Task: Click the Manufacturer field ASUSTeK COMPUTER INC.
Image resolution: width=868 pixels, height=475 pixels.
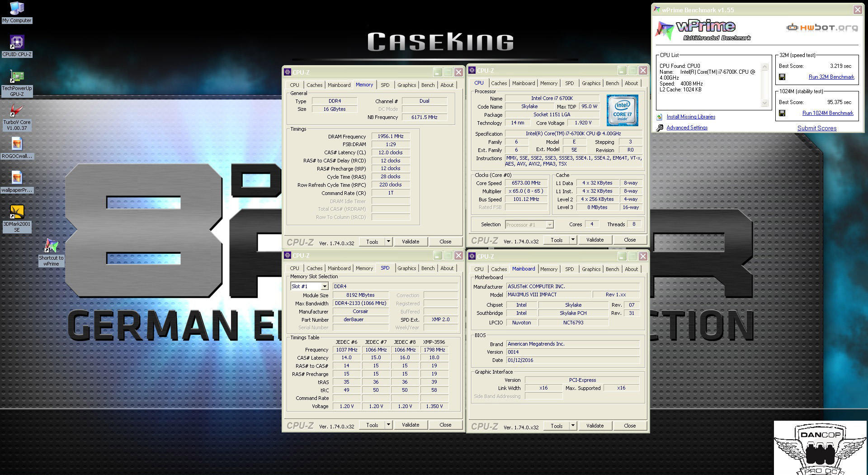Action: 573,286
